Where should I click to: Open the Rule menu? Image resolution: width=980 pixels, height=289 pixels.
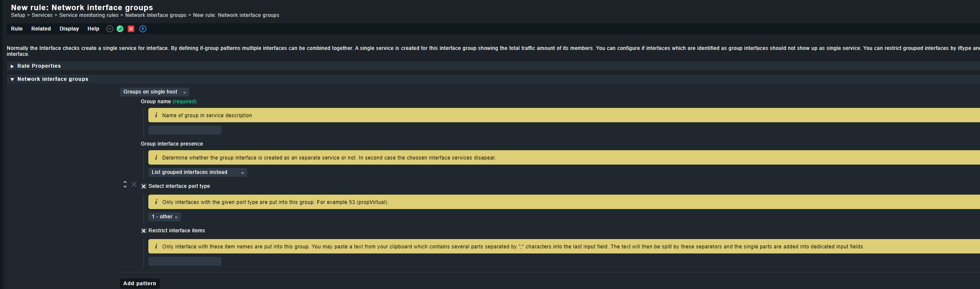(x=16, y=29)
